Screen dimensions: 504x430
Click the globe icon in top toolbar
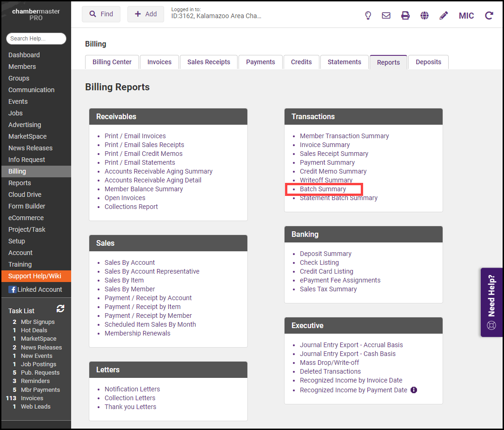point(424,15)
